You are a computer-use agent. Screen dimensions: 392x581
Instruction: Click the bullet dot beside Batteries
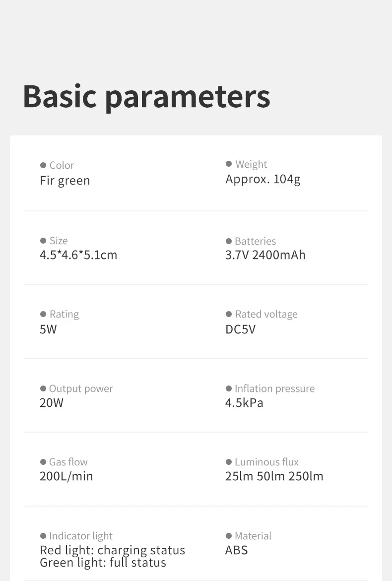pyautogui.click(x=229, y=241)
